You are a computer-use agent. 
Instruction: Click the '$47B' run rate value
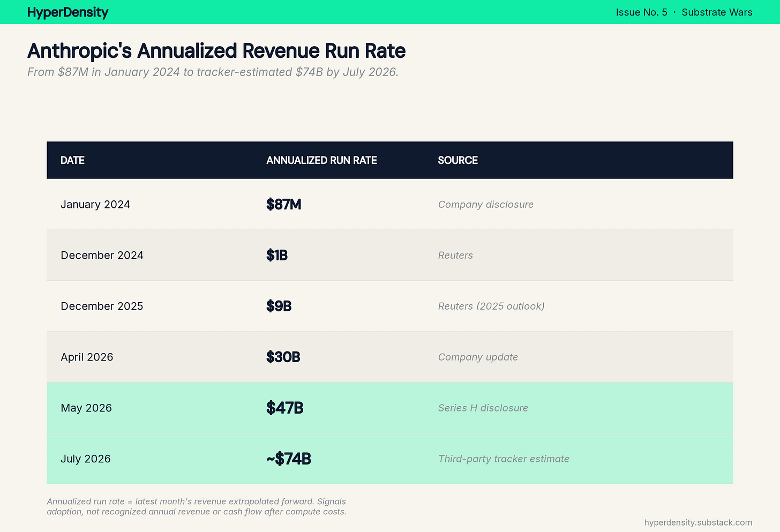pos(285,408)
